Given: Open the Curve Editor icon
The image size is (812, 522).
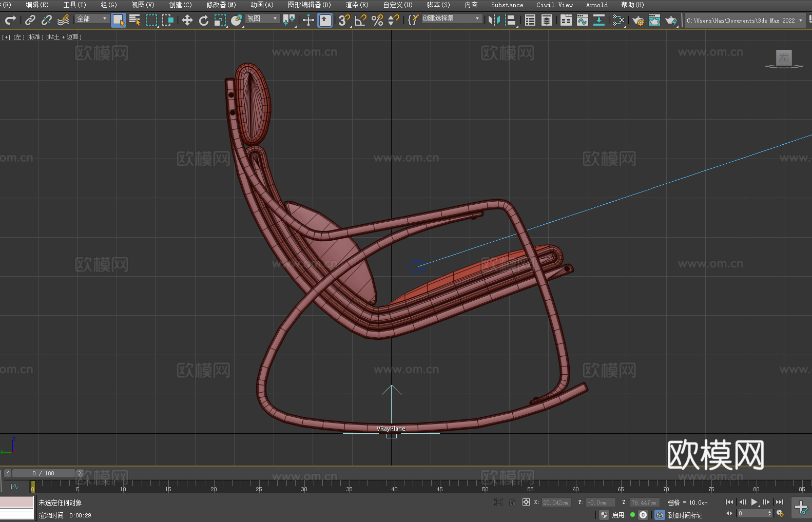Looking at the screenshot, I should (x=583, y=20).
